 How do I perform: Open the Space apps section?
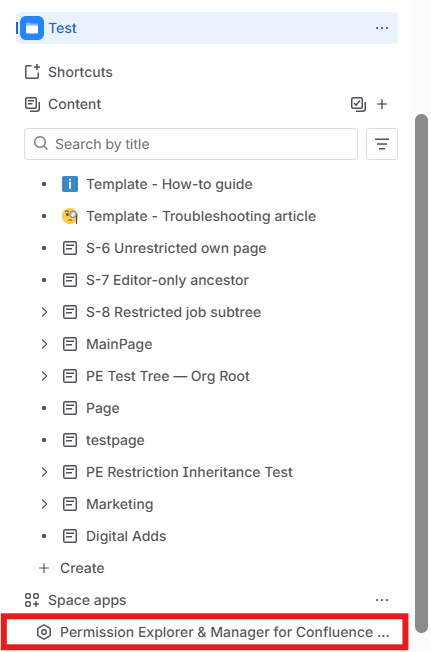click(x=87, y=600)
